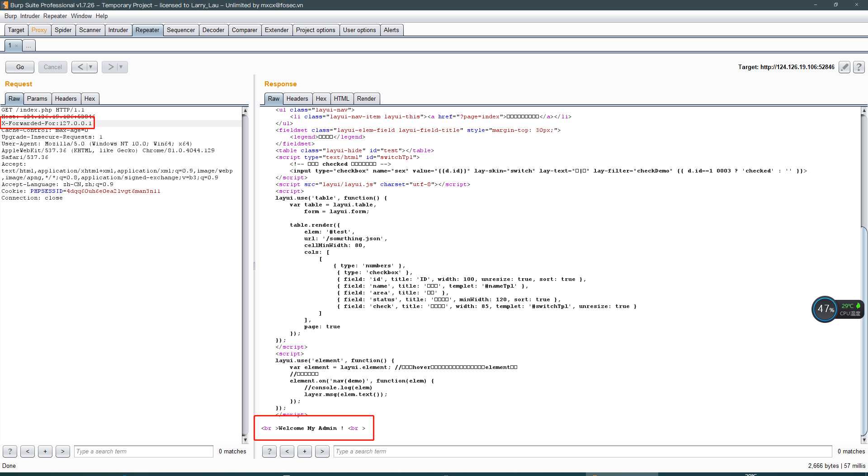Screen dimensions: 868x476
Task: Select the Request Hex tab
Action: (90, 98)
